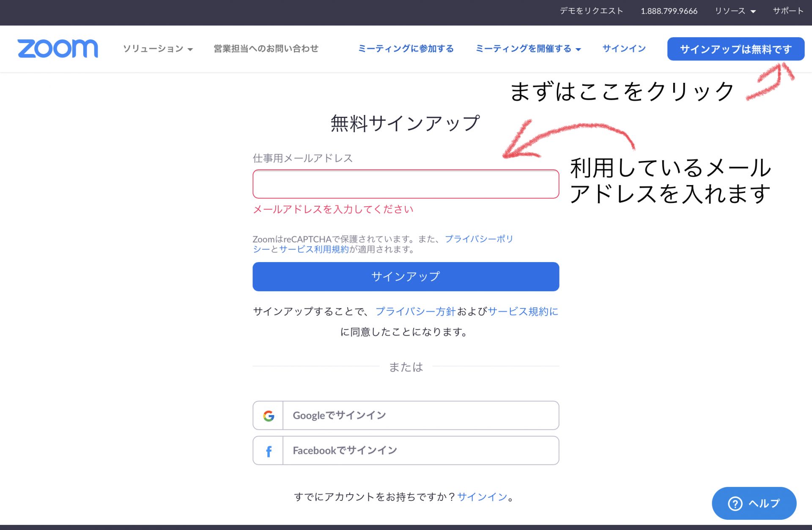Click the 営業担当へのお問い合わせ nav item
The image size is (812, 530).
(x=266, y=49)
